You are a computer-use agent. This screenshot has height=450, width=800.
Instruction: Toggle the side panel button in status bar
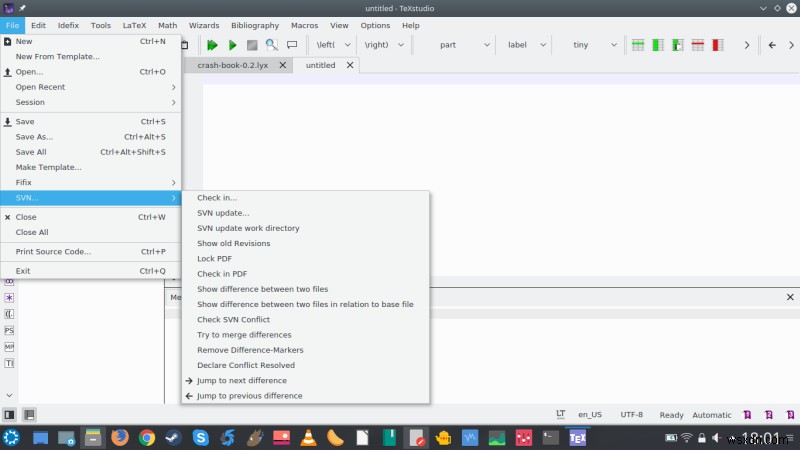tap(9, 414)
